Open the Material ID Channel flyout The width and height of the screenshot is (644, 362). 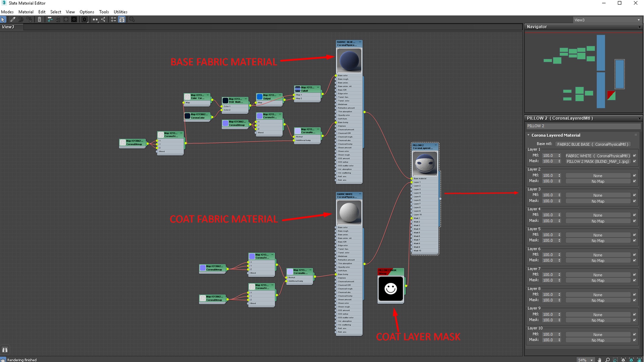point(85,19)
